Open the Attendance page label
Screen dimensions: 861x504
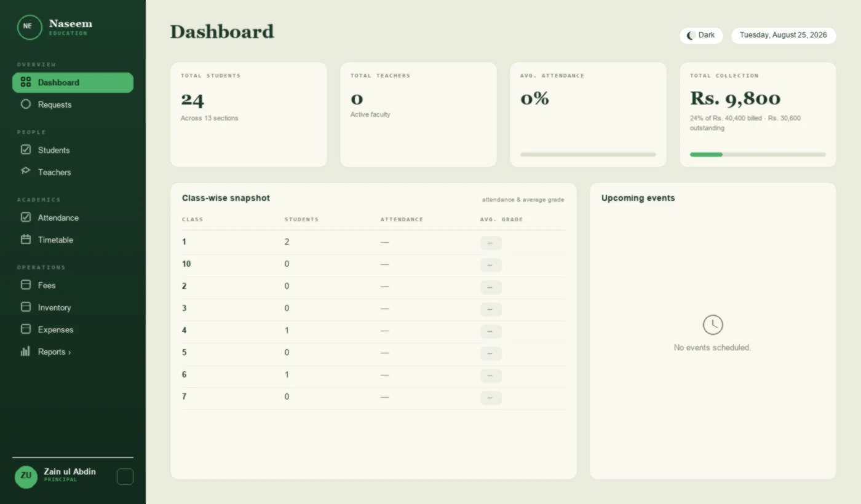58,218
